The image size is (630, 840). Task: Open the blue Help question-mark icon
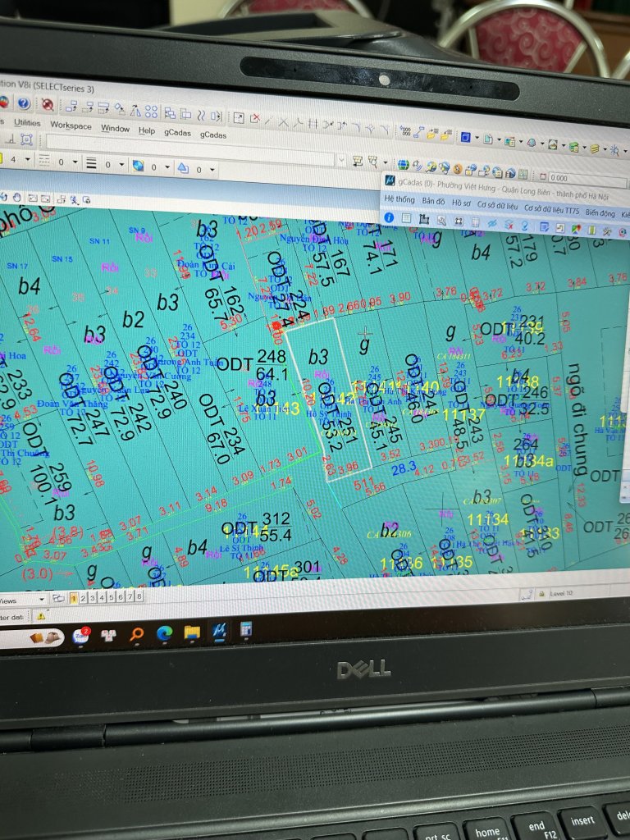click(23, 103)
